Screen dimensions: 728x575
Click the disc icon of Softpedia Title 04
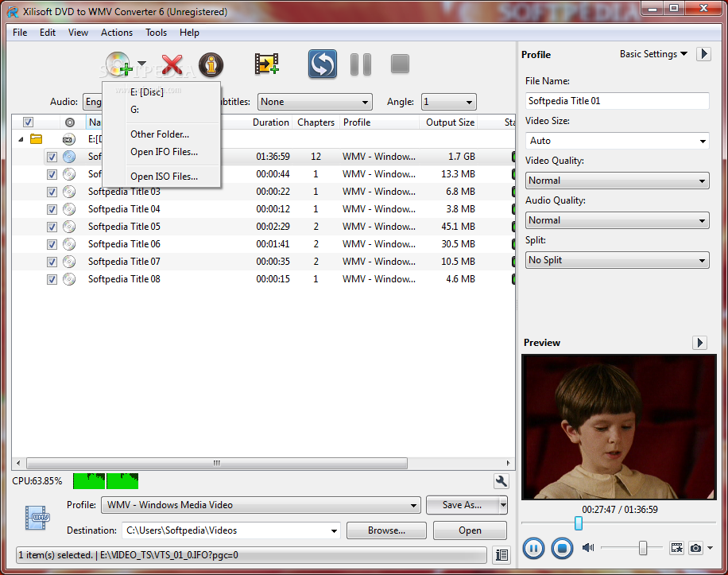69,209
